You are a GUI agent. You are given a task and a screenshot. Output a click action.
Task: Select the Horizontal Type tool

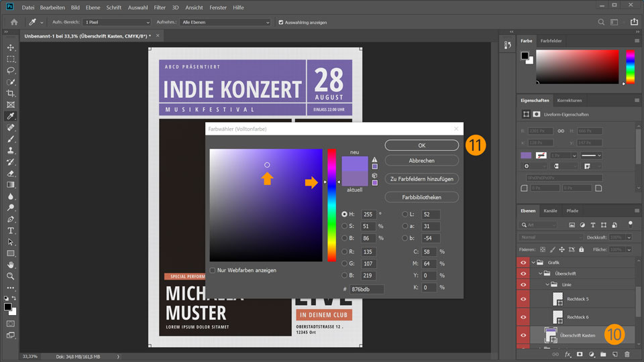pyautogui.click(x=11, y=231)
